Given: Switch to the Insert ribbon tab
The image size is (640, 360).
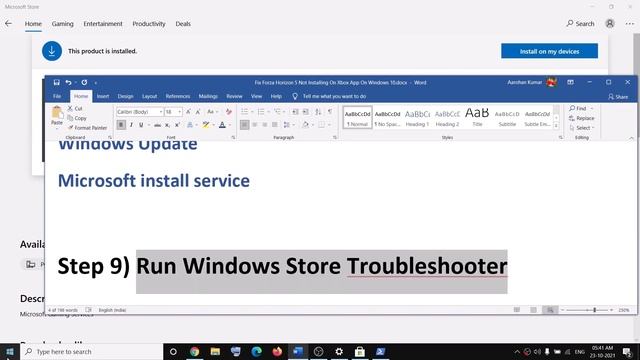Looking at the screenshot, I should tap(103, 96).
